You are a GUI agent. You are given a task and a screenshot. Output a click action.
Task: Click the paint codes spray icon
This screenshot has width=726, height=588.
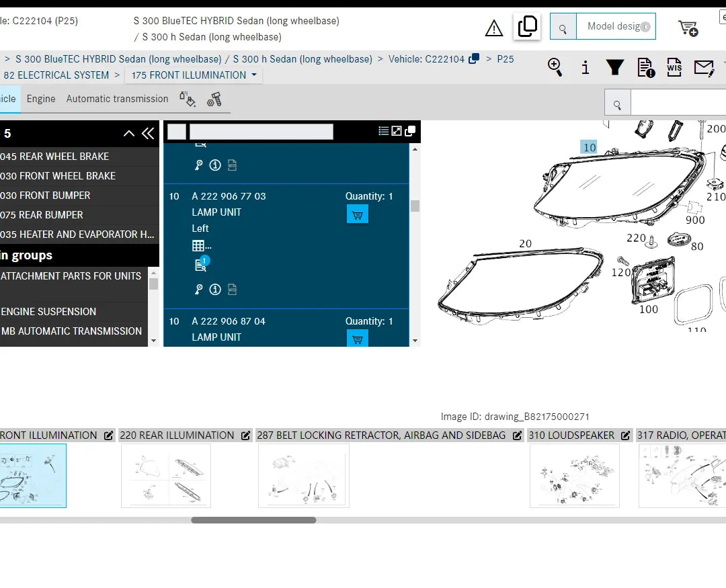(187, 99)
